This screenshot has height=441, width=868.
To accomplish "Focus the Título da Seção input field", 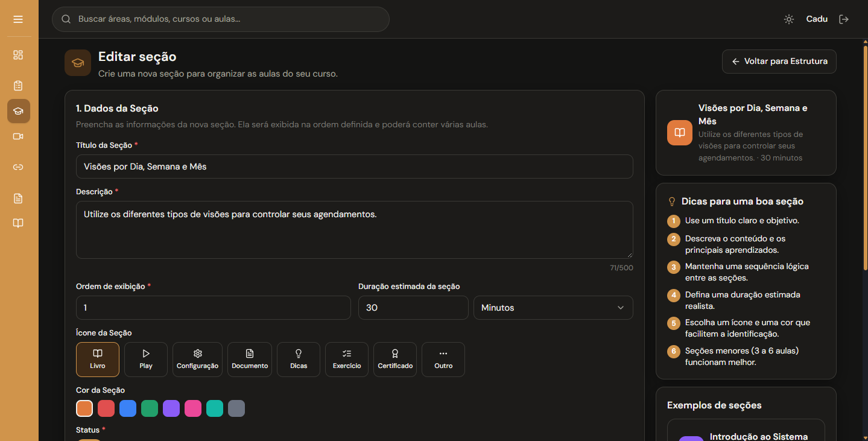I will point(355,167).
